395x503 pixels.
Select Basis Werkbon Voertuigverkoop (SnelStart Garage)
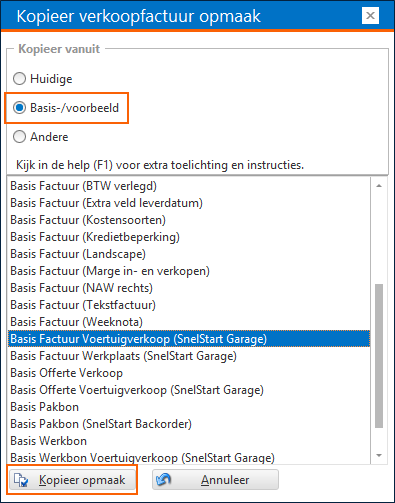(x=189, y=457)
